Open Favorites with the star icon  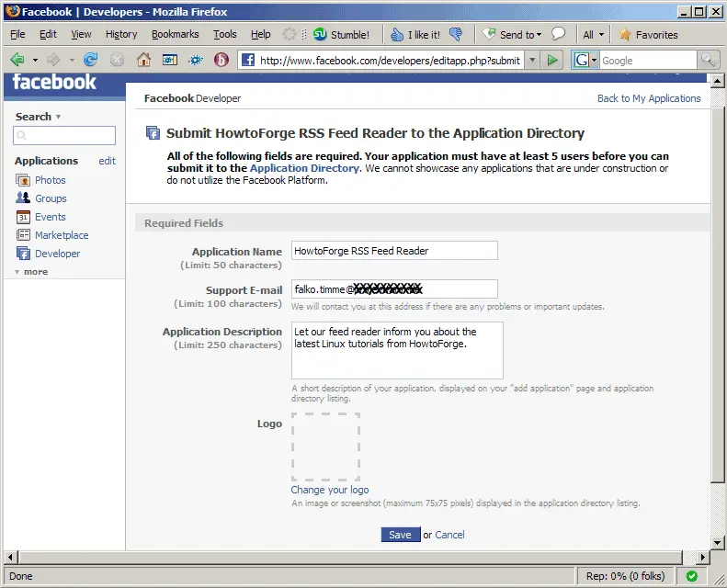click(625, 34)
